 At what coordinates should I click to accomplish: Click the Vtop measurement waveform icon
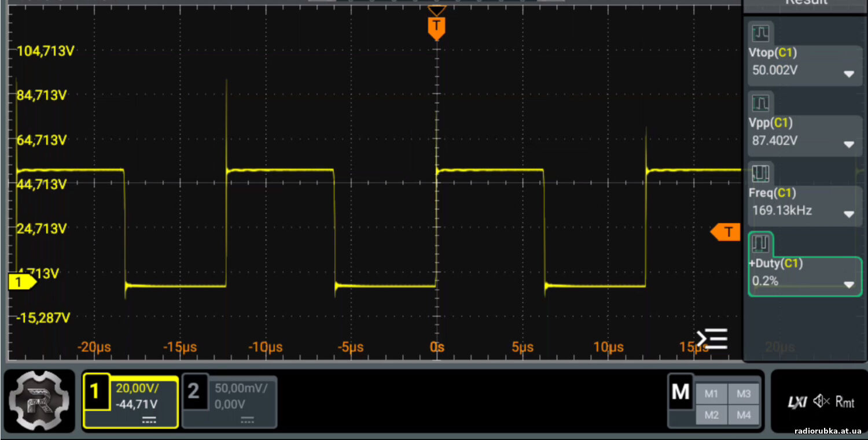[x=760, y=33]
